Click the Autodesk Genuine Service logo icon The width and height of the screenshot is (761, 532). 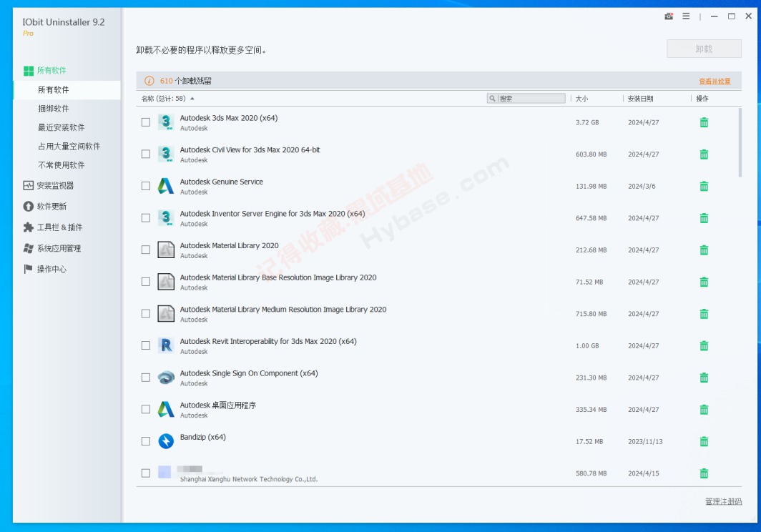pyautogui.click(x=166, y=186)
